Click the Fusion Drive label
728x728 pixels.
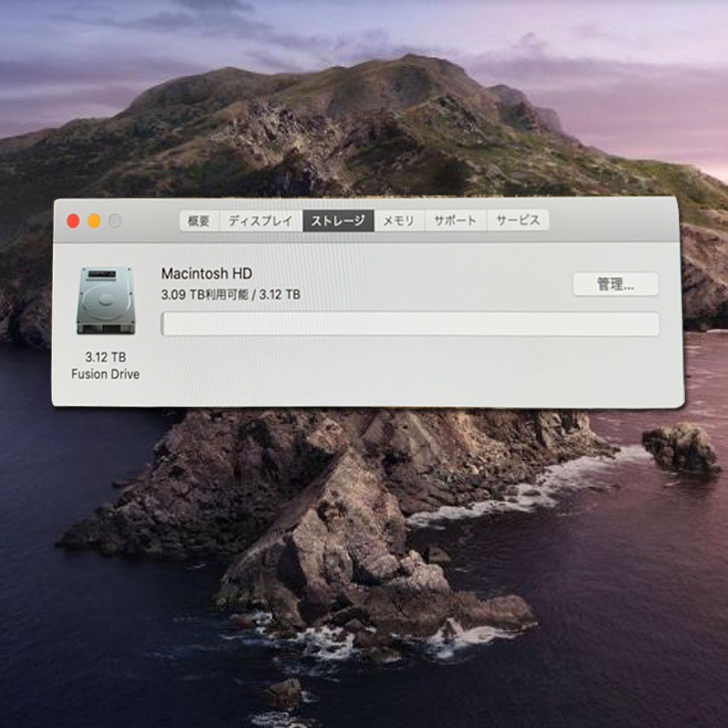(105, 374)
